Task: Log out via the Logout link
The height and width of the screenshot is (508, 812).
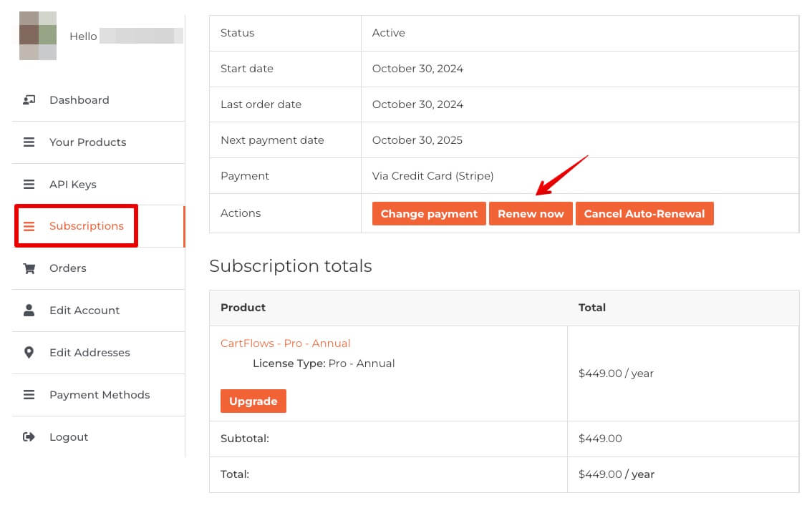Action: pos(68,437)
